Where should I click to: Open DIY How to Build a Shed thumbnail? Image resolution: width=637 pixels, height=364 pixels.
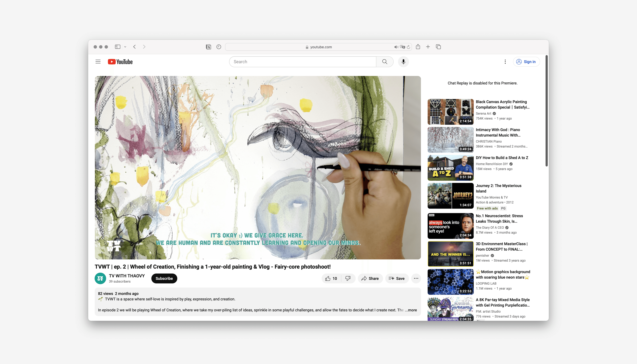(x=450, y=168)
